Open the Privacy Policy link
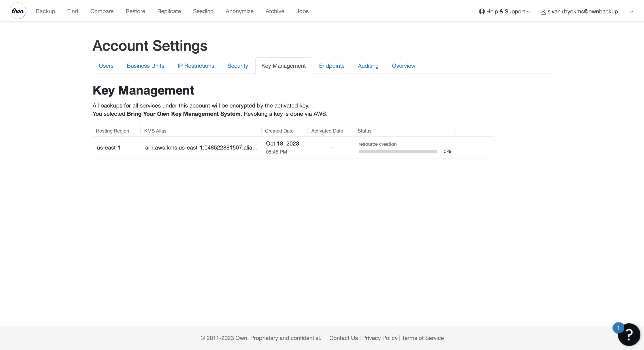The height and width of the screenshot is (350, 644). pos(380,338)
